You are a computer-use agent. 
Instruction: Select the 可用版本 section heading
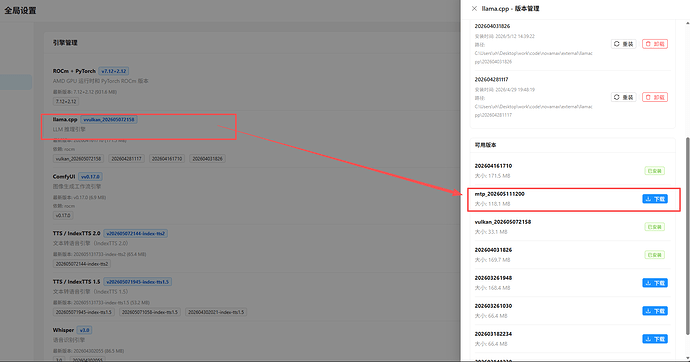tap(485, 145)
